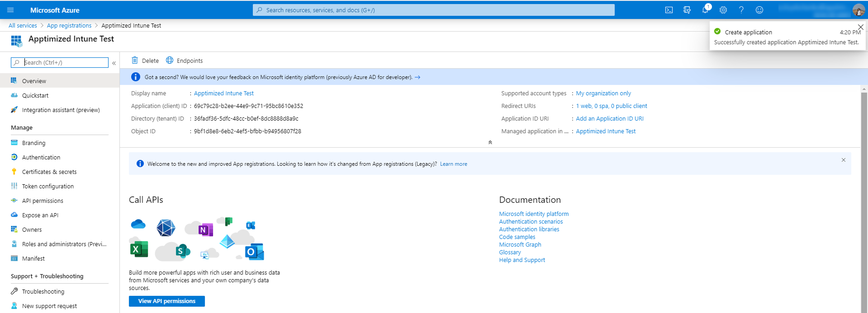Collapse the Essentials section with double chevron
This screenshot has width=868, height=313.
[490, 142]
